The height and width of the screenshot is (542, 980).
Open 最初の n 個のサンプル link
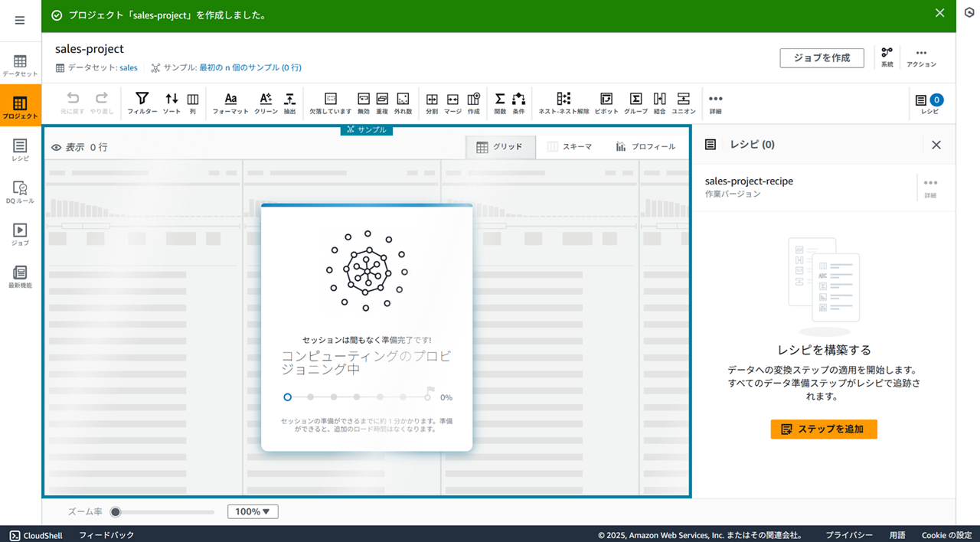[250, 67]
